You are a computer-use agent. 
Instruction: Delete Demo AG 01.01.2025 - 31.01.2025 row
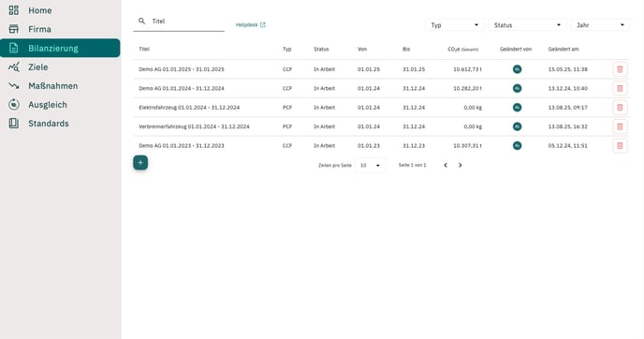(x=620, y=69)
